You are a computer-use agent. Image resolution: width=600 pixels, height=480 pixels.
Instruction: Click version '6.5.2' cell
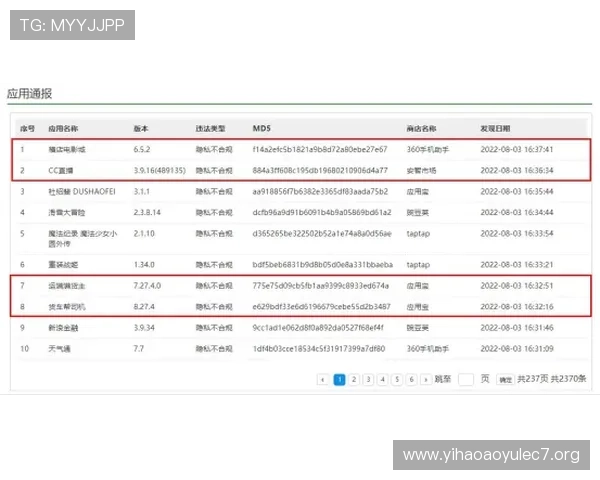(x=142, y=149)
